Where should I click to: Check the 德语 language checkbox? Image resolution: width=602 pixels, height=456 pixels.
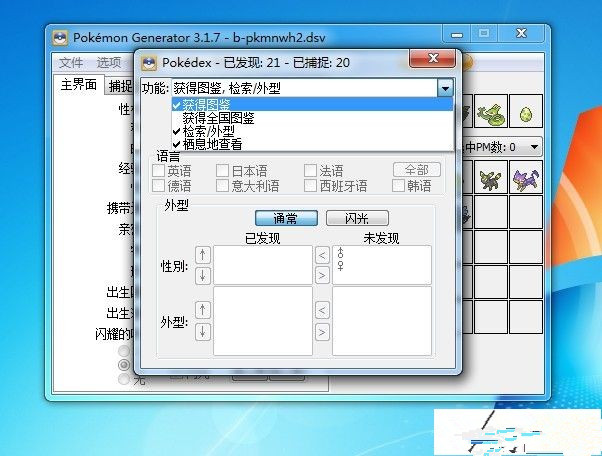click(x=158, y=186)
